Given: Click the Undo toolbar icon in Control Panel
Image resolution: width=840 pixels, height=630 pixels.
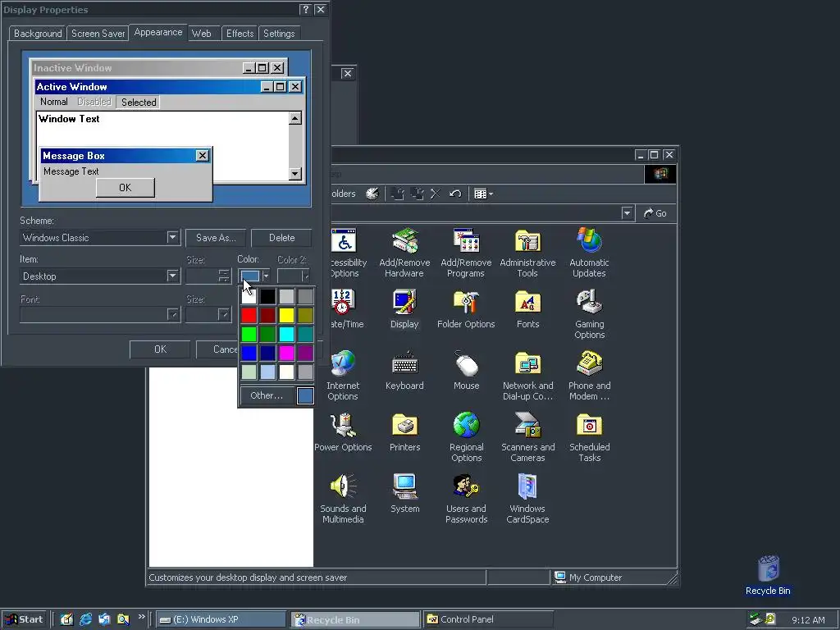Looking at the screenshot, I should click(x=455, y=194).
